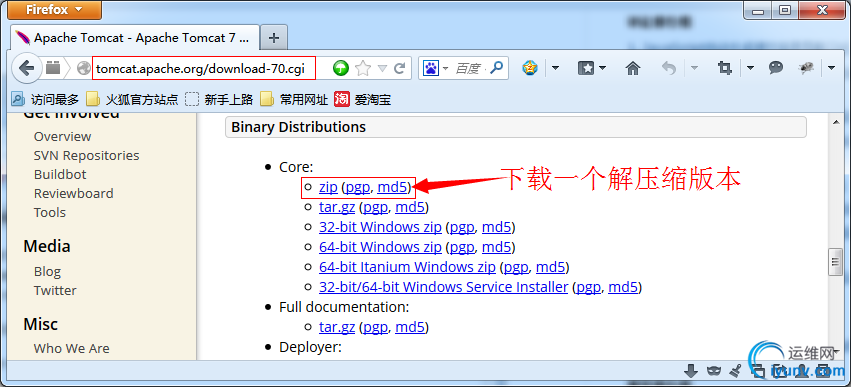Screen dimensions: 851x387
Task: Click the crop screenshot tool icon
Action: (725, 68)
